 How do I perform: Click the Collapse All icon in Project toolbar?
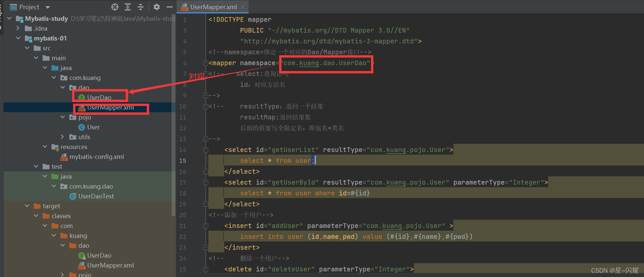pyautogui.click(x=141, y=7)
